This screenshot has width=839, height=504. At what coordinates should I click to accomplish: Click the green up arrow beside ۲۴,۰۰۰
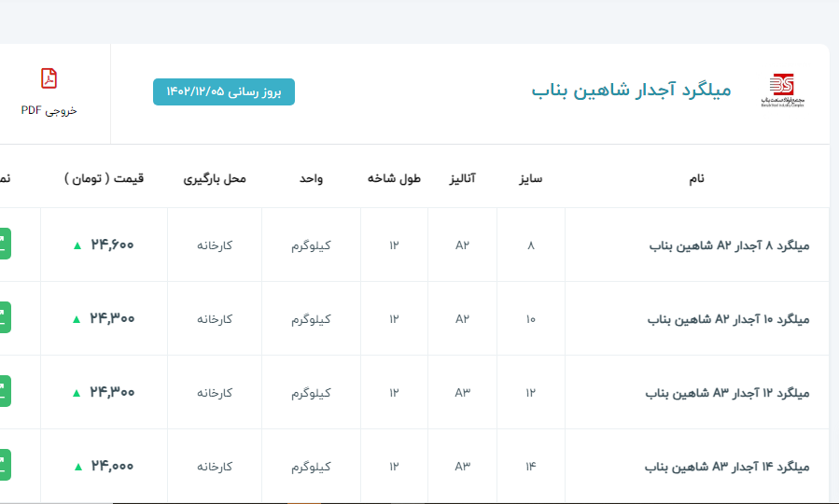click(x=77, y=467)
